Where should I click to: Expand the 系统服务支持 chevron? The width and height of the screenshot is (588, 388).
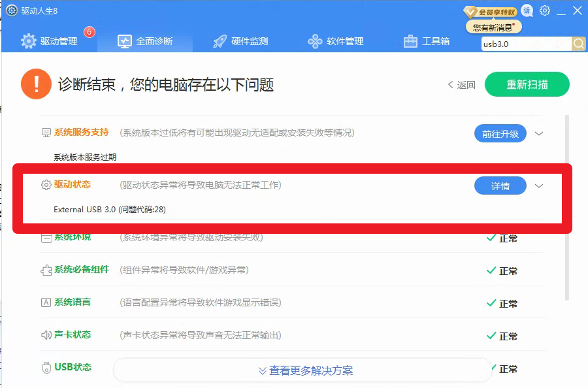click(x=539, y=133)
